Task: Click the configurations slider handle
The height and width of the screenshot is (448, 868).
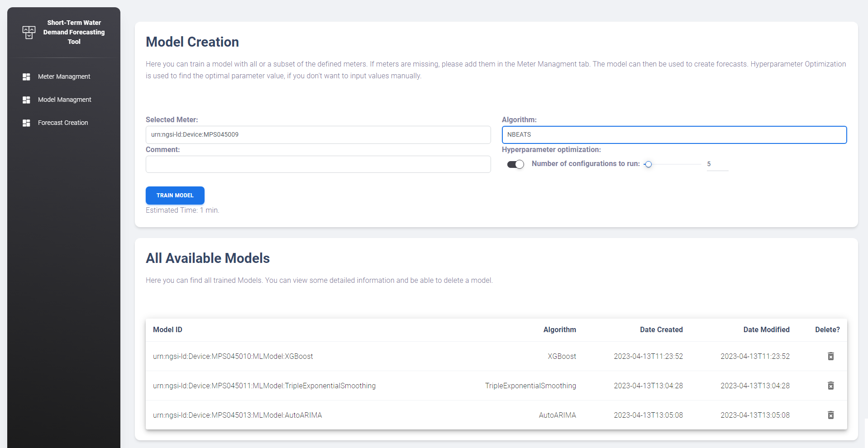Action: (649, 164)
